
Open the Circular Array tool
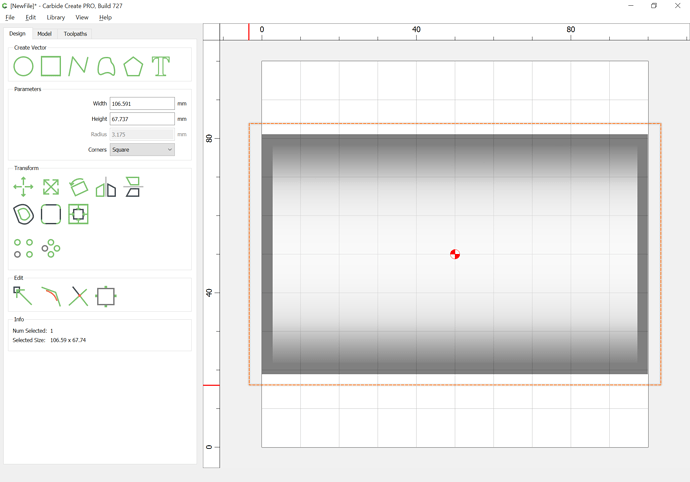point(51,248)
